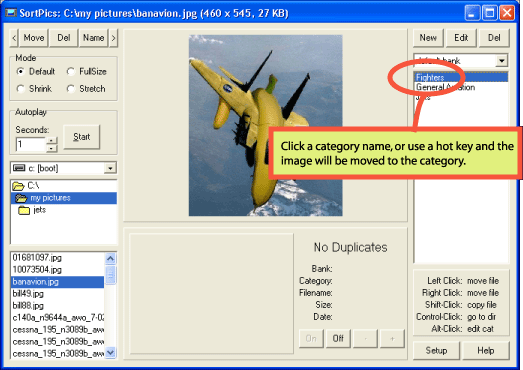523x370 pixels.
Task: Select file 10073504.jpg
Action: 57,270
